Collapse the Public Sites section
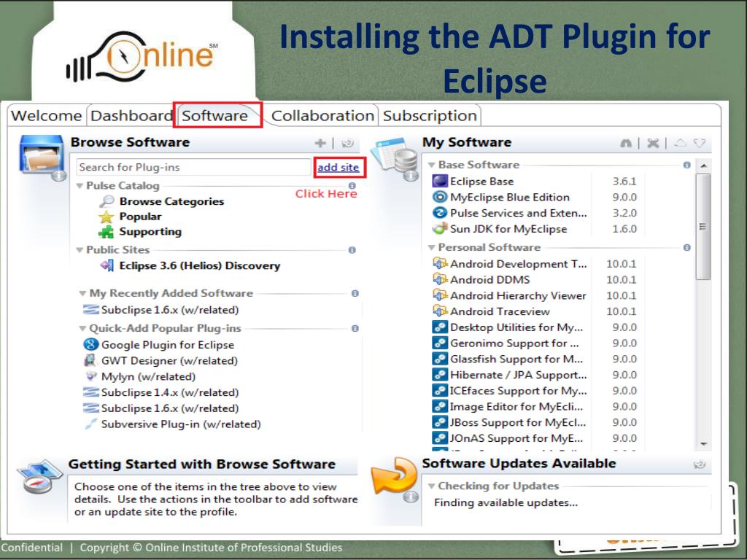747x560 pixels. point(80,250)
